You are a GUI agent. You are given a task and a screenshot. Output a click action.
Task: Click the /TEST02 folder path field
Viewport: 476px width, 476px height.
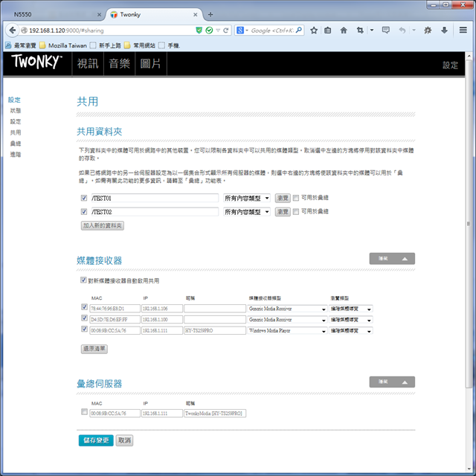(155, 211)
